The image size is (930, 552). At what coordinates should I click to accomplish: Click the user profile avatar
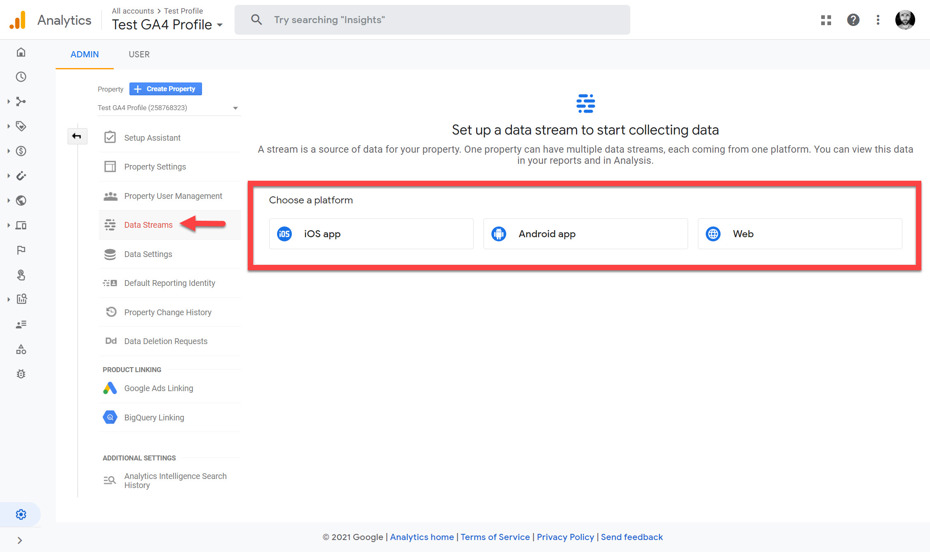(x=905, y=20)
